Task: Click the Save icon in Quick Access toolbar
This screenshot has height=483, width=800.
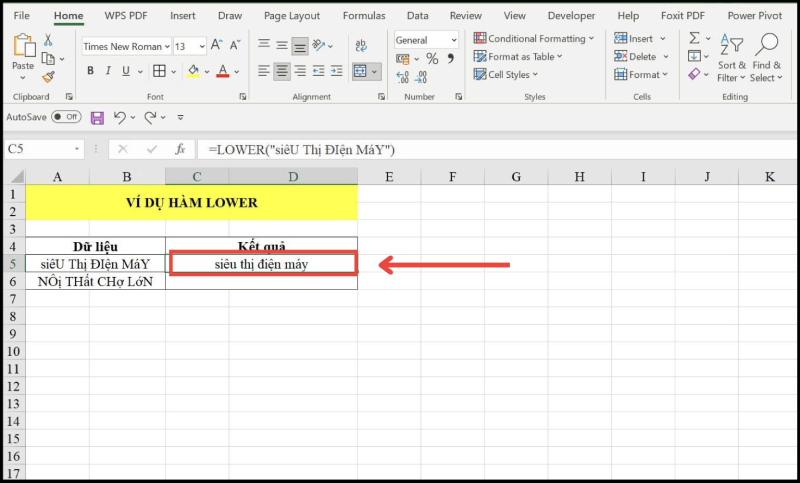Action: 97,117
